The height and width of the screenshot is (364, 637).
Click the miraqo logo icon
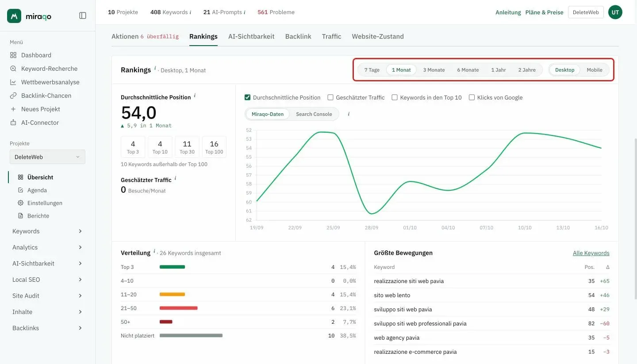coord(14,16)
